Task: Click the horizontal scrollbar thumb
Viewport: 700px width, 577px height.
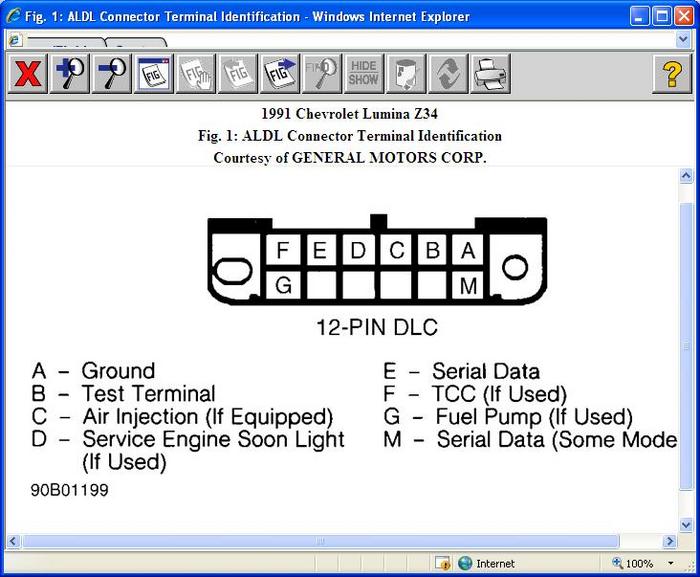Action: click(x=321, y=541)
